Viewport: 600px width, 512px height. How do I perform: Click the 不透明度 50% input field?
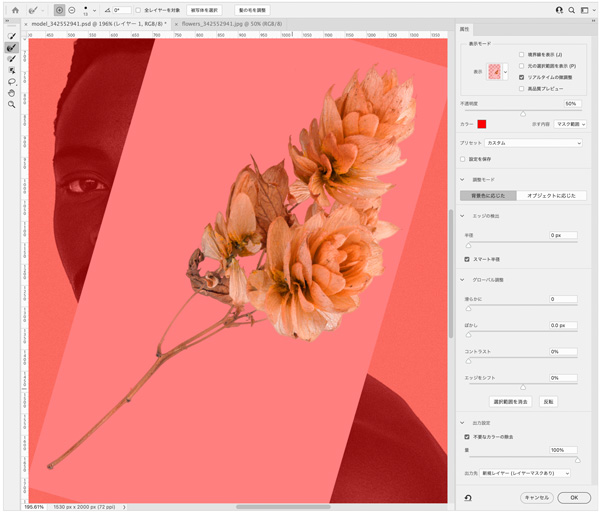pyautogui.click(x=572, y=104)
